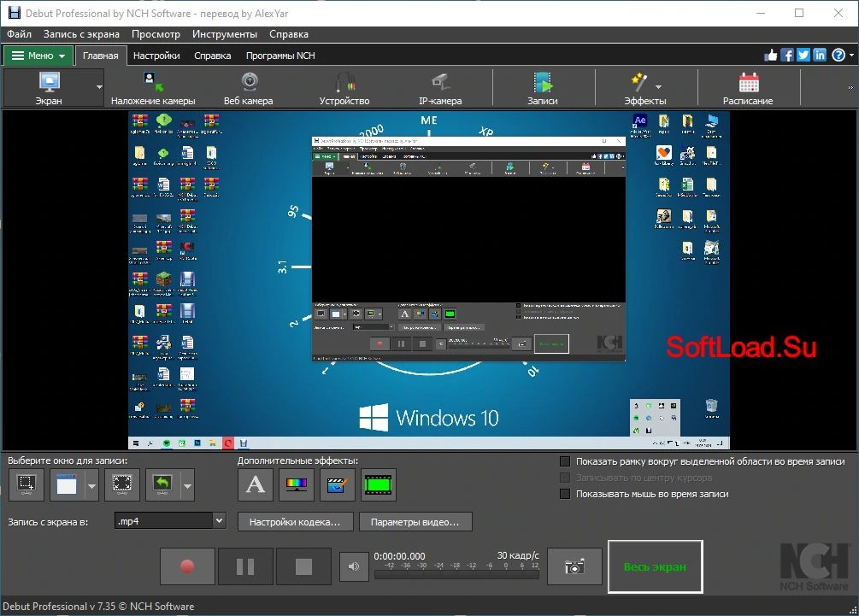Switch to the Главная tab

[100, 56]
